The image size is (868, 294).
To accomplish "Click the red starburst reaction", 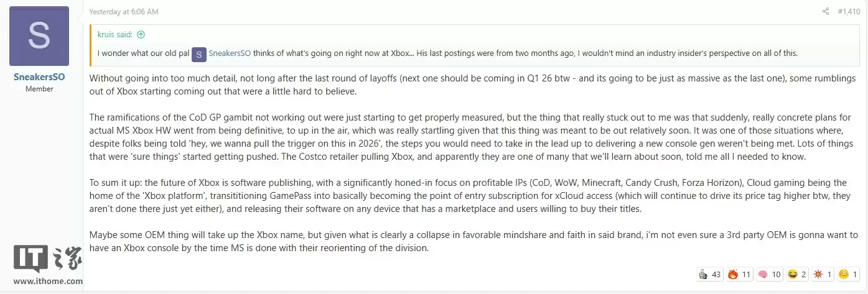I will pos(822,274).
